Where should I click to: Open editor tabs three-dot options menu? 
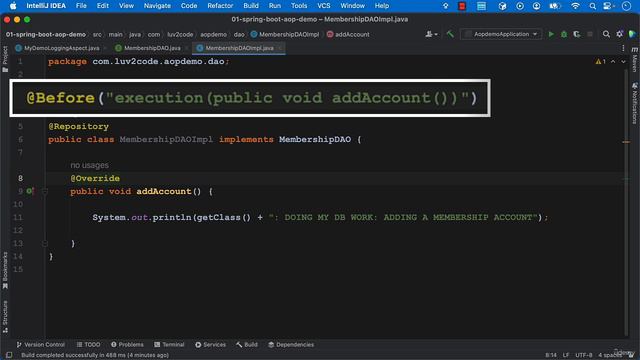point(623,48)
